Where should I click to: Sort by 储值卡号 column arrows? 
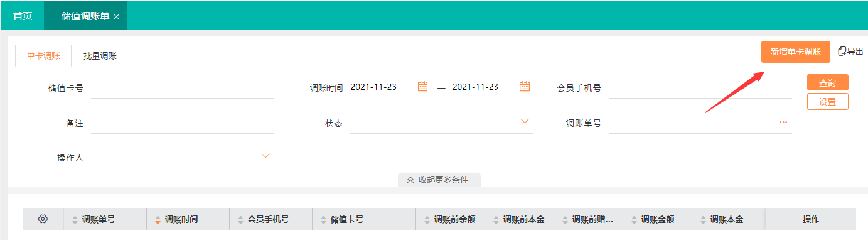click(324, 220)
